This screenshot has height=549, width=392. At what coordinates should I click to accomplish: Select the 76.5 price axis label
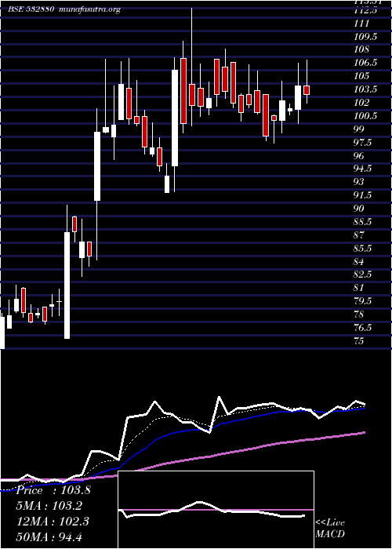click(x=362, y=327)
